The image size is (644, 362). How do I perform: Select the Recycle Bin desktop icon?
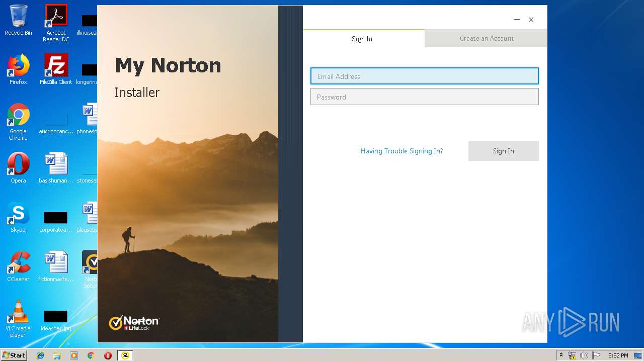coord(18,20)
